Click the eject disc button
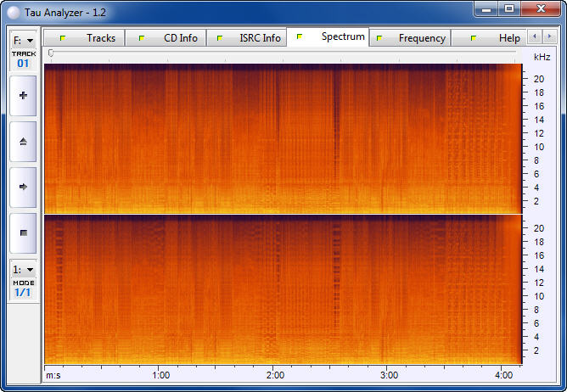567x392 pixels. pos(23,142)
